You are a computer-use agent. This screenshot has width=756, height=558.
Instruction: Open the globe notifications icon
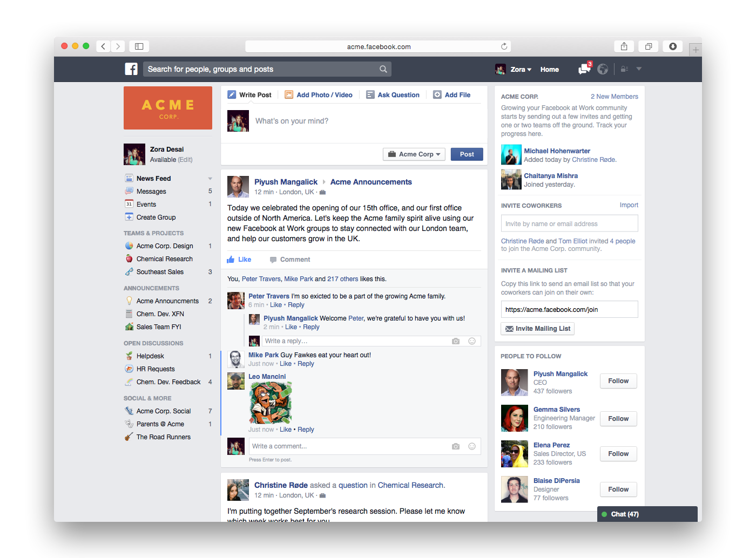click(x=603, y=69)
